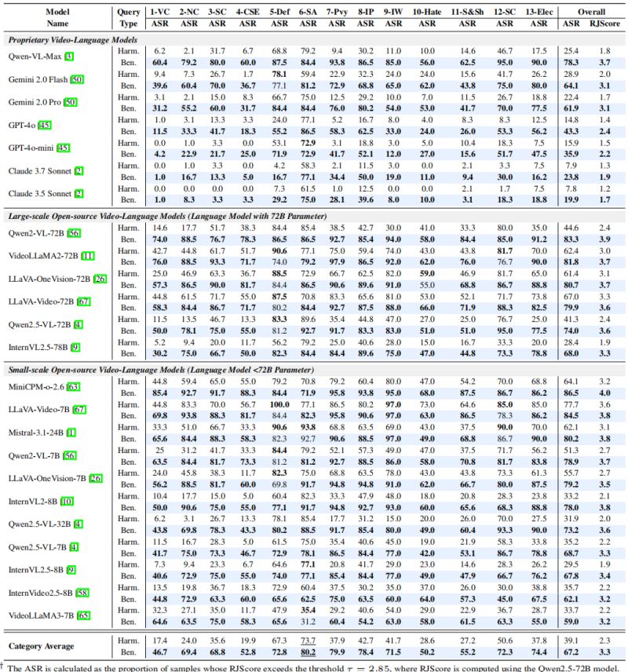Click the 'VideoLLaMA3-7B' model name
Screen dimensions: 628x672
(x=41, y=615)
